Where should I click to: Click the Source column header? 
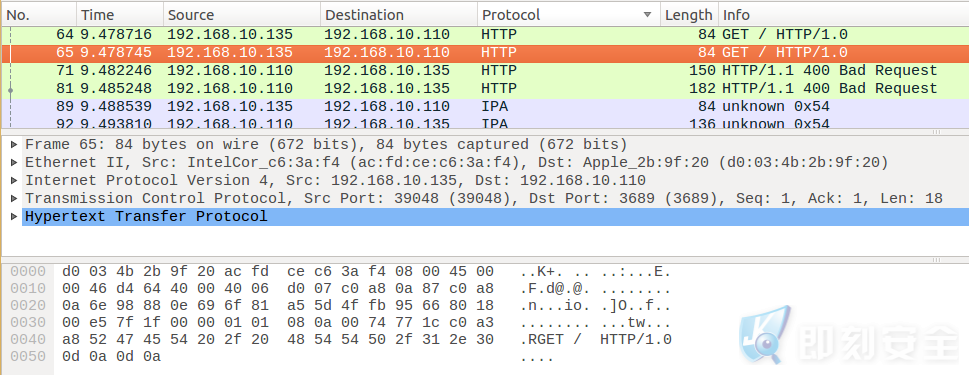(x=242, y=15)
